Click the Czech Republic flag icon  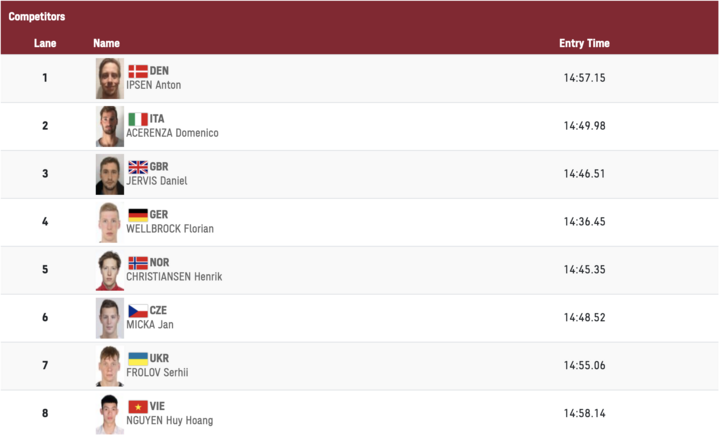(138, 311)
